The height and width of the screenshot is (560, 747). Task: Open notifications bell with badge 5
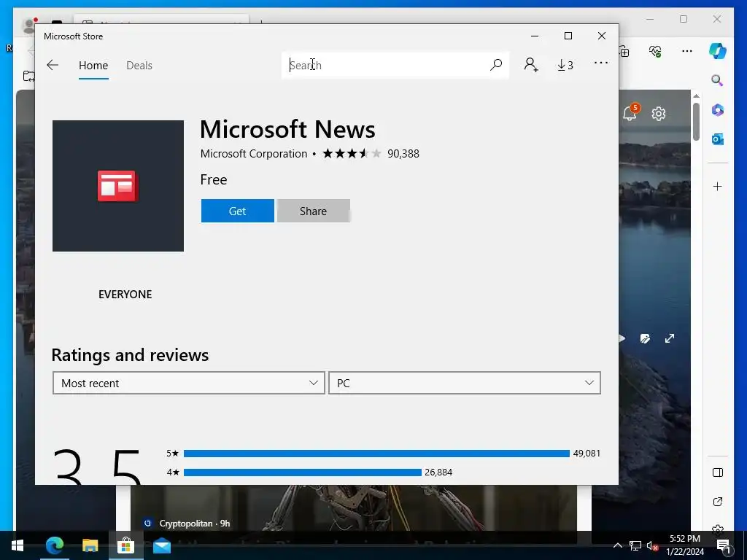click(x=631, y=112)
